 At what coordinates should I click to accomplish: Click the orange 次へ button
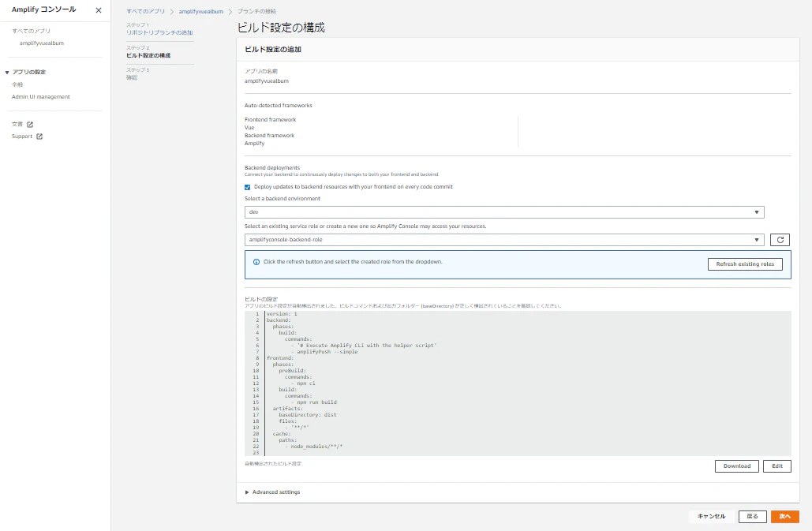coord(784,517)
